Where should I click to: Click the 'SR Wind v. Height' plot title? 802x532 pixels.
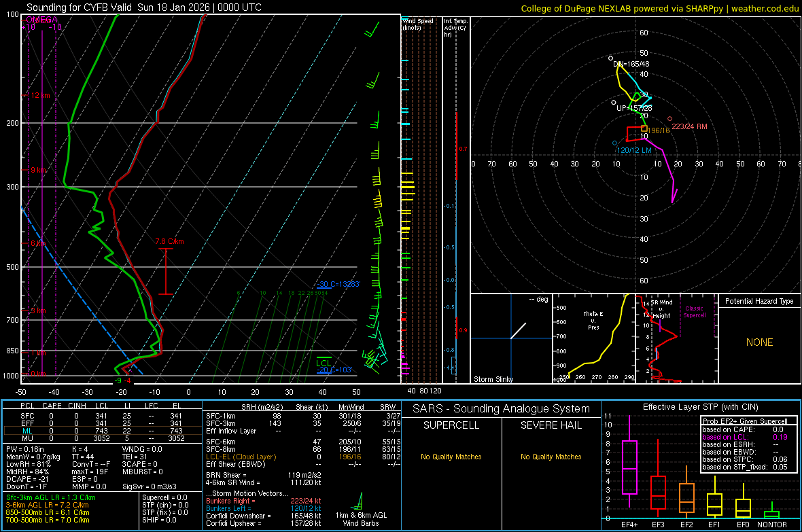[661, 309]
